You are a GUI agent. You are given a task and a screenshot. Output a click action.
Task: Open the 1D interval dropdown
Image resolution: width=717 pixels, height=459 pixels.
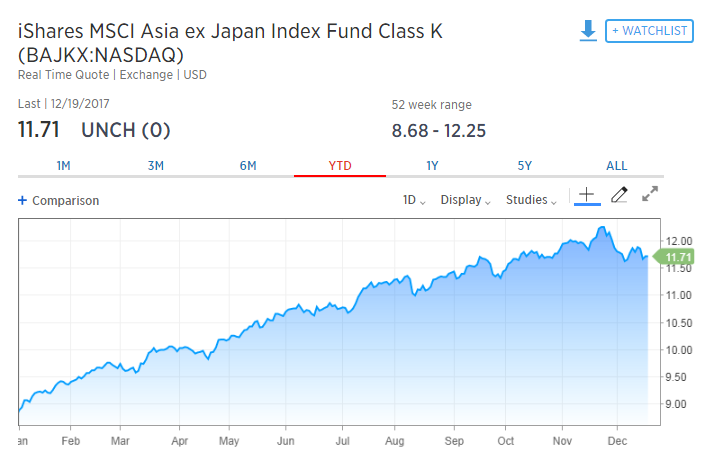[x=413, y=200]
